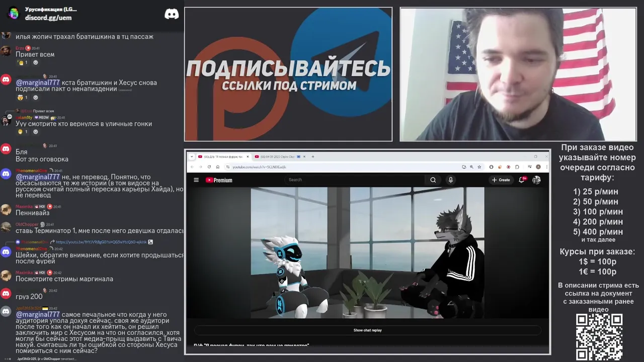The image size is (644, 362).
Task: Switch to the second YouTube browser tab
Action: pyautogui.click(x=280, y=156)
